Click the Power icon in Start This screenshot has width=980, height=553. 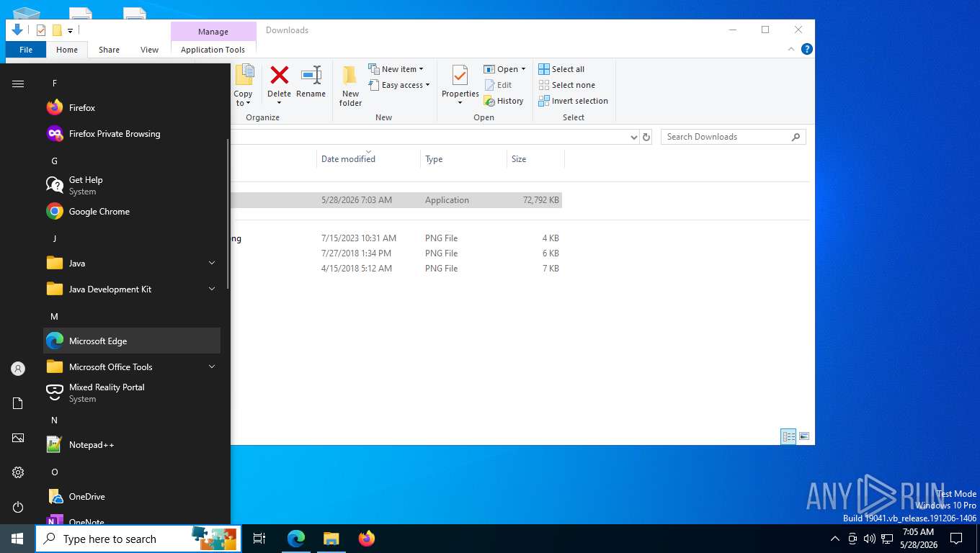coord(18,507)
